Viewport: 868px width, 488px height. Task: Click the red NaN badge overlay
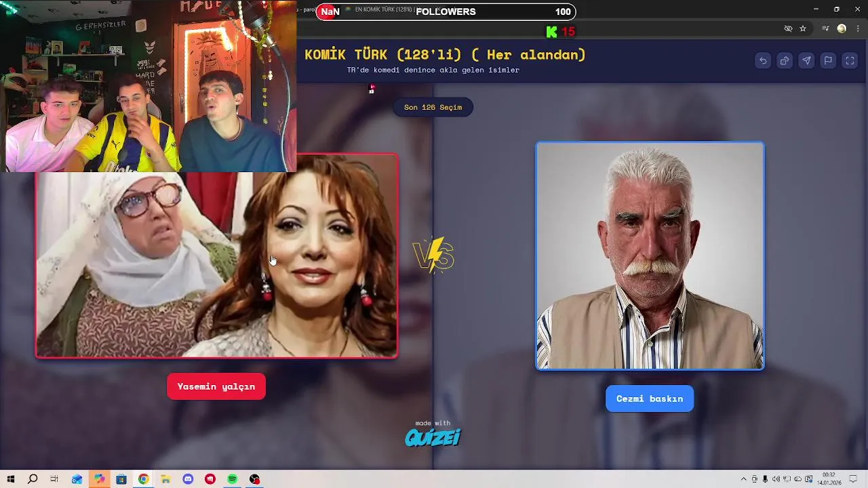coord(330,12)
